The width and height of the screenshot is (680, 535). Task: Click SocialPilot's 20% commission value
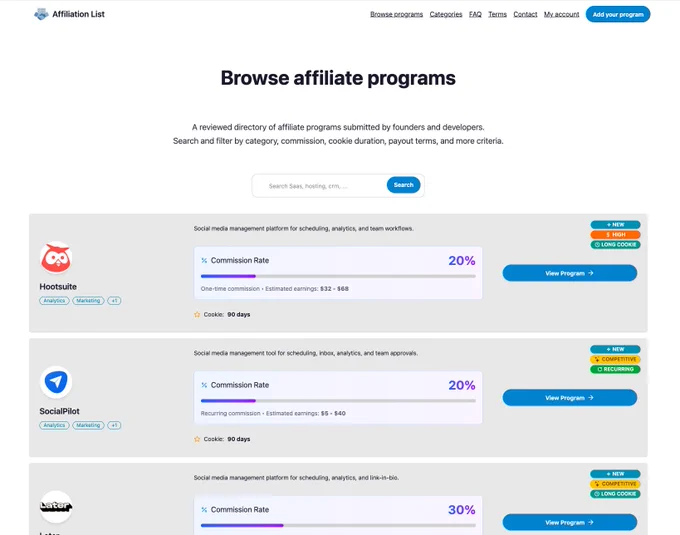[x=462, y=385]
